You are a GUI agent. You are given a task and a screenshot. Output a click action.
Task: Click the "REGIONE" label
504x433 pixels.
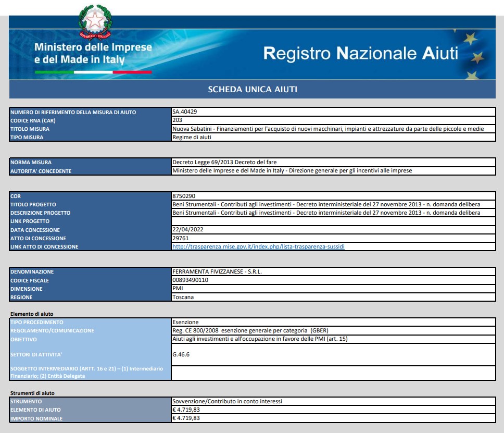[x=21, y=297]
